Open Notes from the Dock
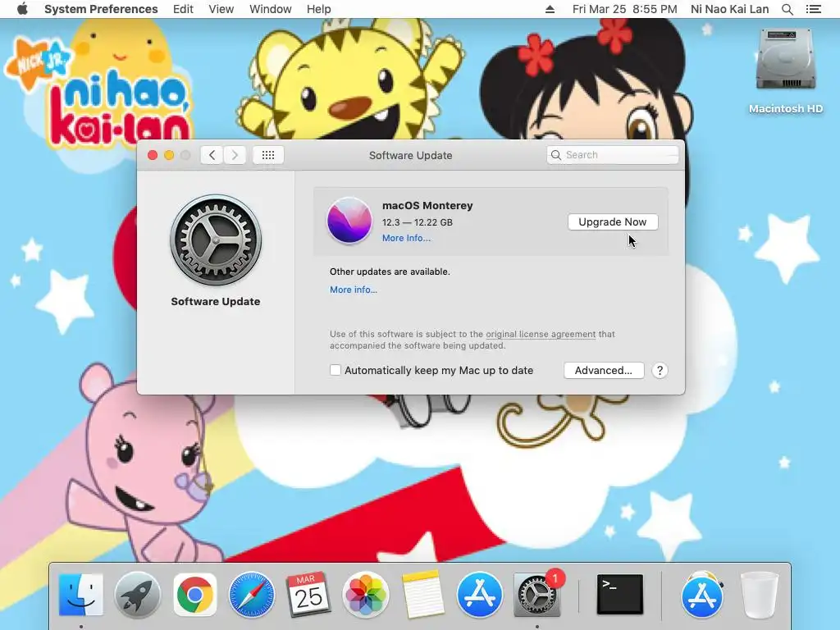Screen dimensions: 840x630 (422, 595)
